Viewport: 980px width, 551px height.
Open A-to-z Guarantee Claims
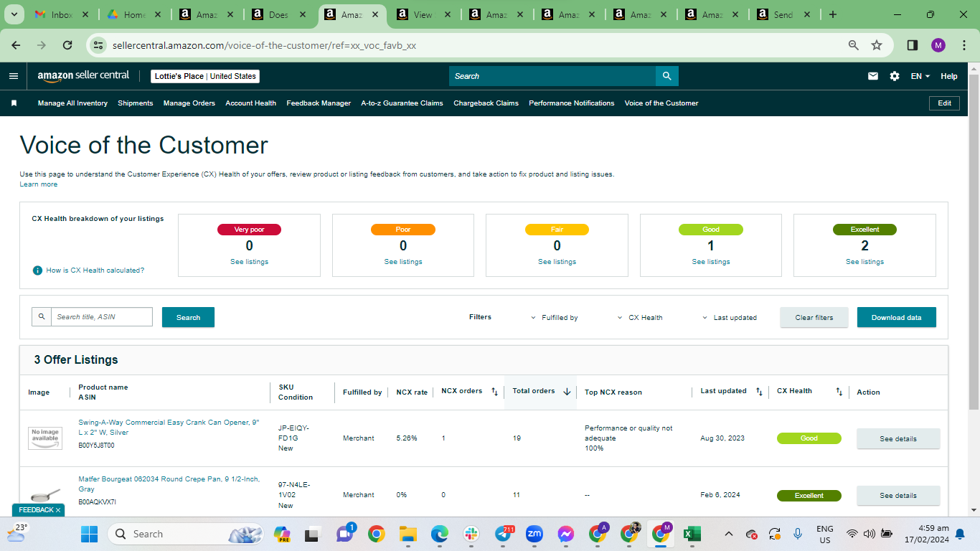click(x=402, y=103)
